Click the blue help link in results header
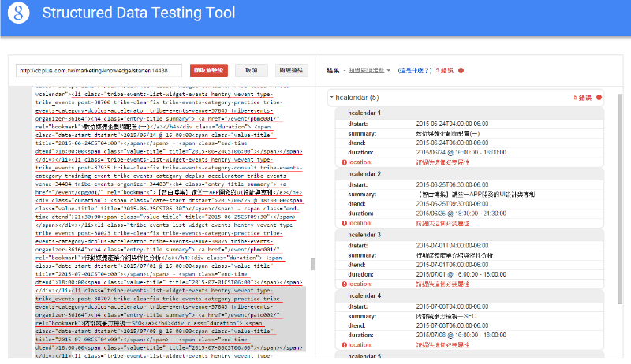 [414, 71]
